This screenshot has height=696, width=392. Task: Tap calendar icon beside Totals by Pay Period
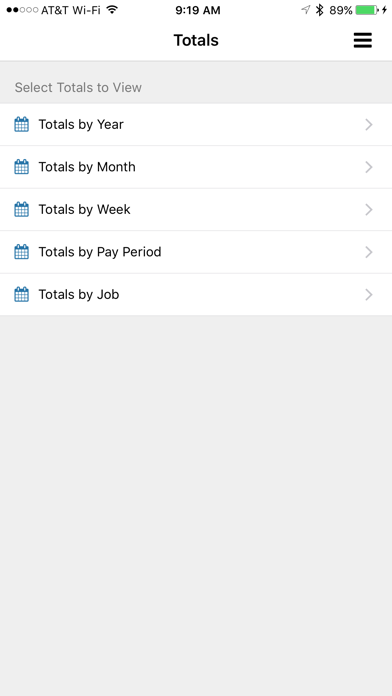(x=22, y=252)
